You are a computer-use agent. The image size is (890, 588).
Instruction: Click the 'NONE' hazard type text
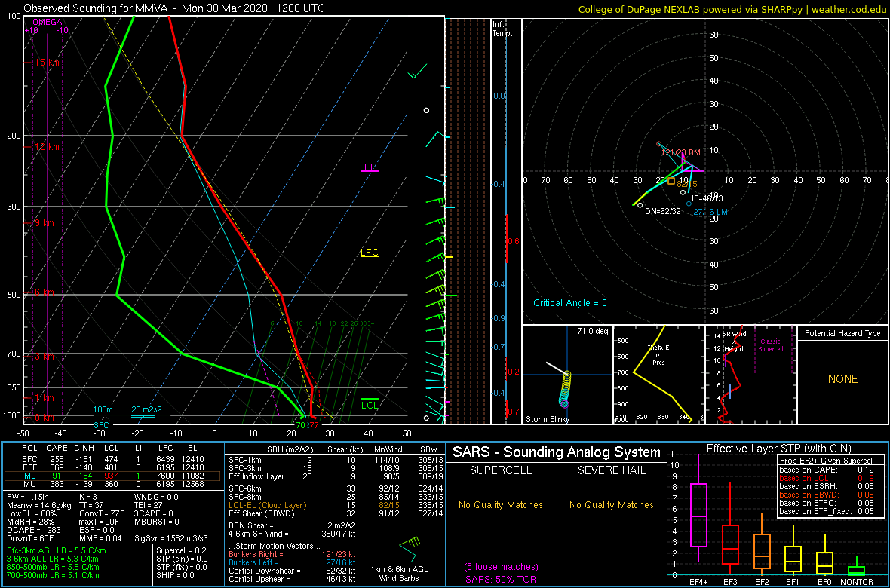(x=842, y=379)
